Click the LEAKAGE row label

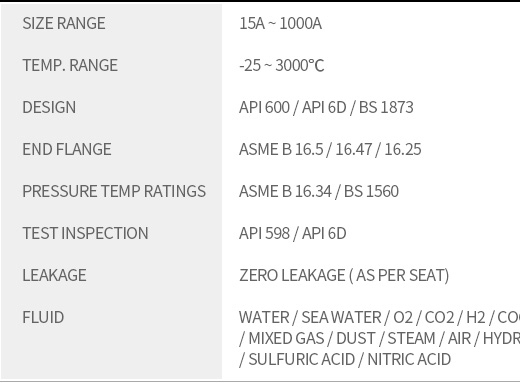click(54, 275)
